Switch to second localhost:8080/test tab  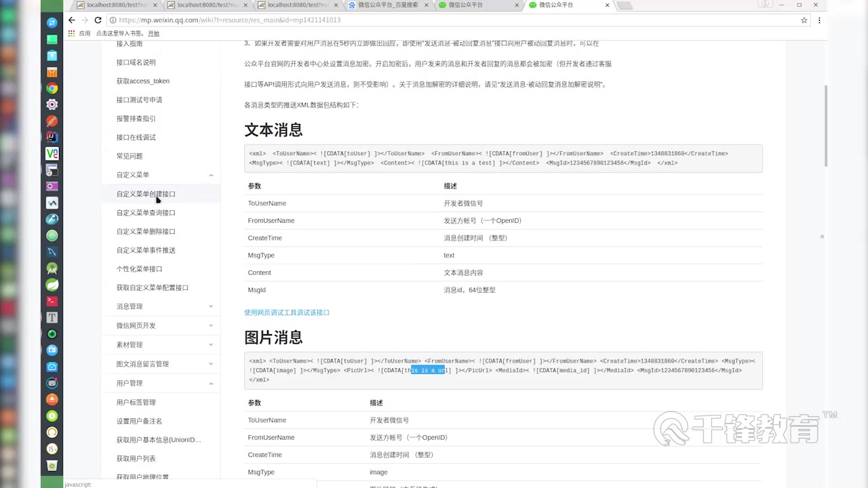click(207, 5)
